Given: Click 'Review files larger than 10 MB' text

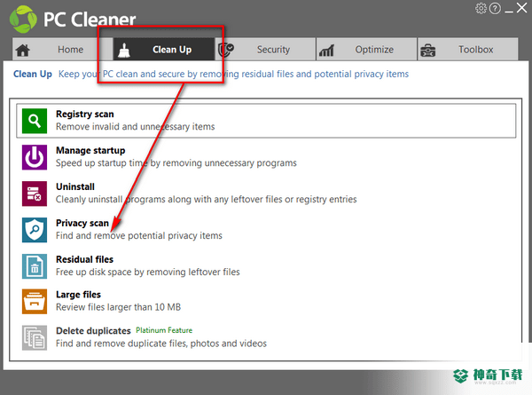Looking at the screenshot, I should click(118, 307).
